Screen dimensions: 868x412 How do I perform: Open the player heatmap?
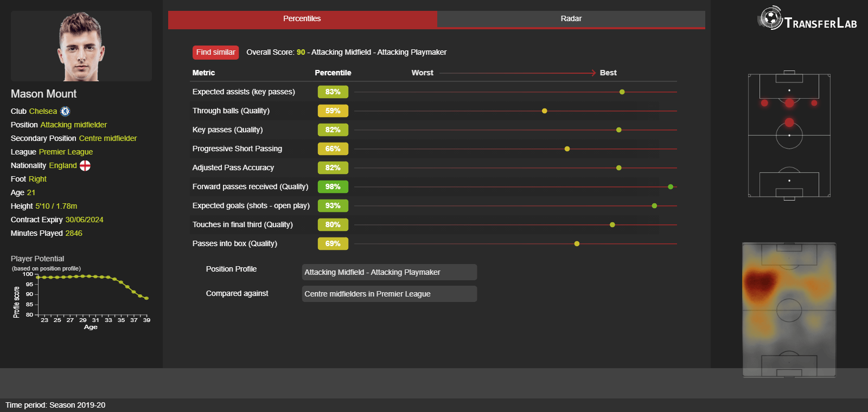coord(789,310)
